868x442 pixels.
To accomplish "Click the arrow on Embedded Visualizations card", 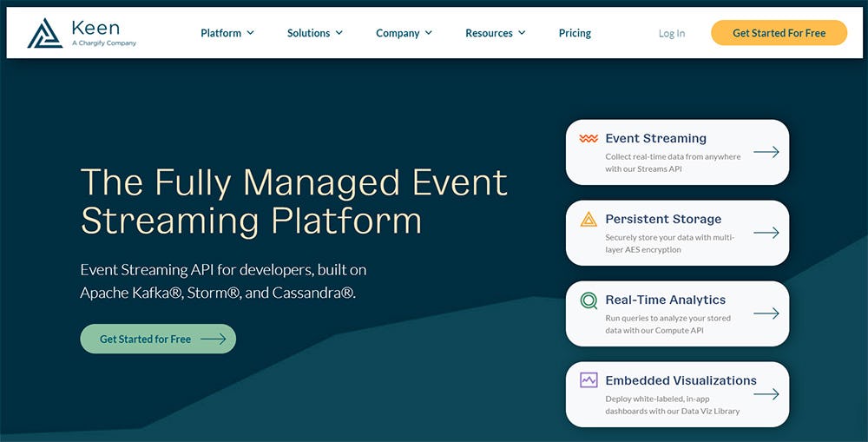I will pyautogui.click(x=766, y=394).
